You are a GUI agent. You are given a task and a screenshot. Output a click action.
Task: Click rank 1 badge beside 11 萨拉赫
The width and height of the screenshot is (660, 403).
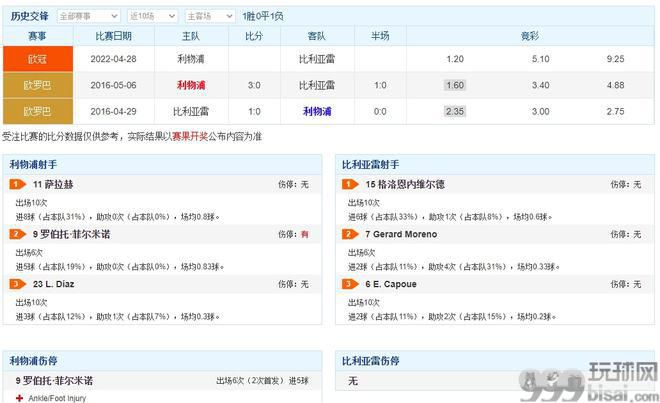(x=18, y=184)
